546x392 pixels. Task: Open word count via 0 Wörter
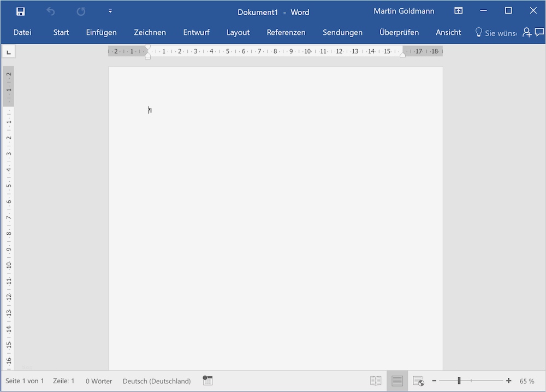(98, 381)
